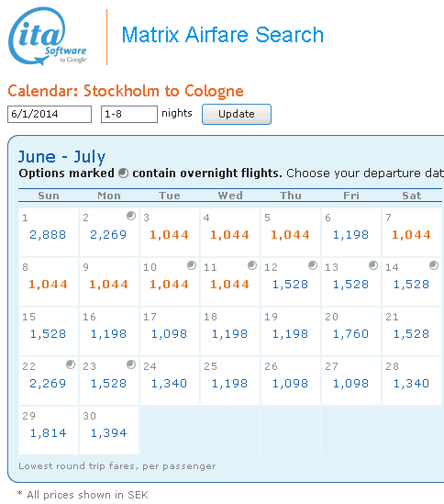Pick June 30 fare of 1,394
The image size is (444, 504).
[x=108, y=433]
